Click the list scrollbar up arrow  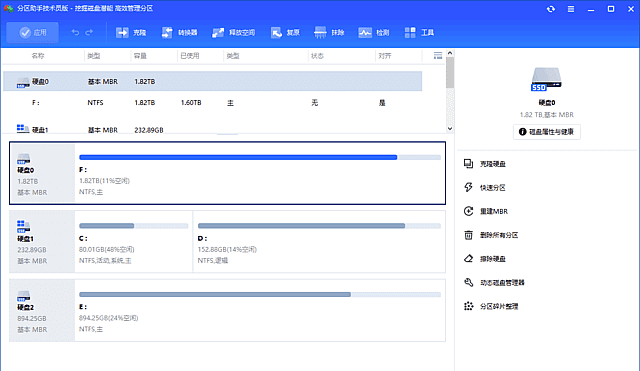[x=450, y=53]
